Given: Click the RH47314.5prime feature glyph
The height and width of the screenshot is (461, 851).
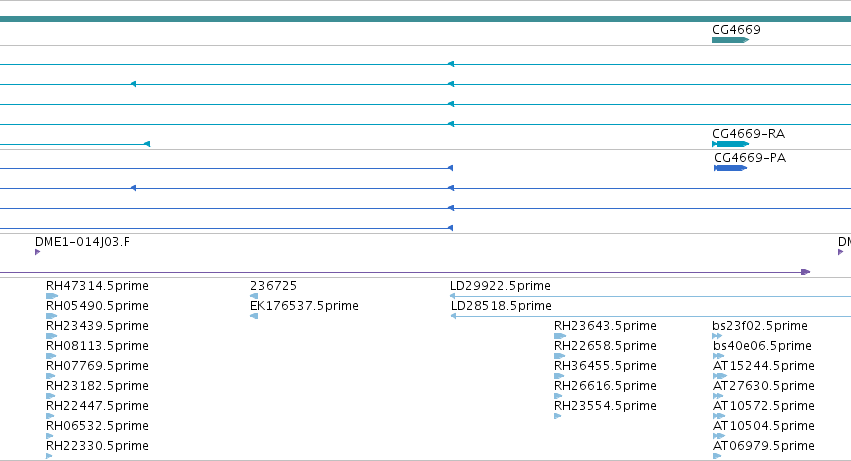Looking at the screenshot, I should tap(52, 296).
